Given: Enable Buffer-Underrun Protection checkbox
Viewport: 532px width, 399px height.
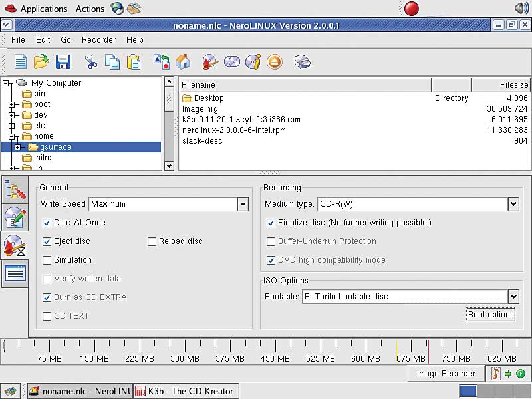Looking at the screenshot, I should [271, 241].
